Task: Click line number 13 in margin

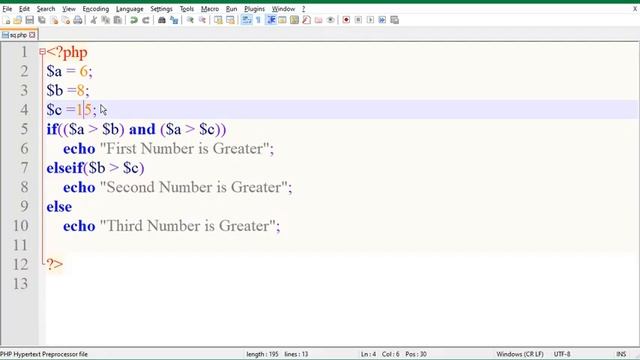Action: pyautogui.click(x=20, y=284)
